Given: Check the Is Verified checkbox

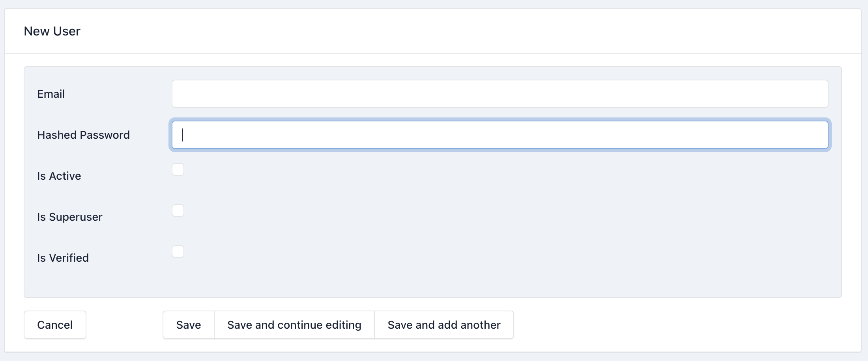Looking at the screenshot, I should coord(178,251).
